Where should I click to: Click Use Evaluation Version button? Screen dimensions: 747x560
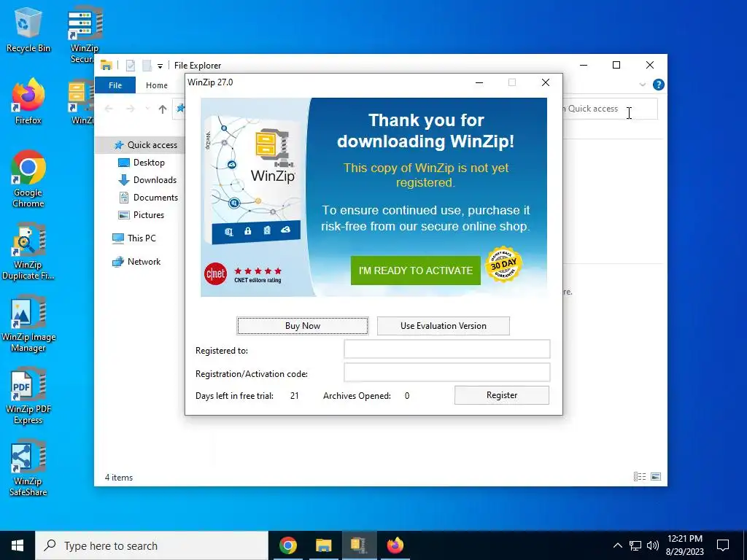pos(443,326)
